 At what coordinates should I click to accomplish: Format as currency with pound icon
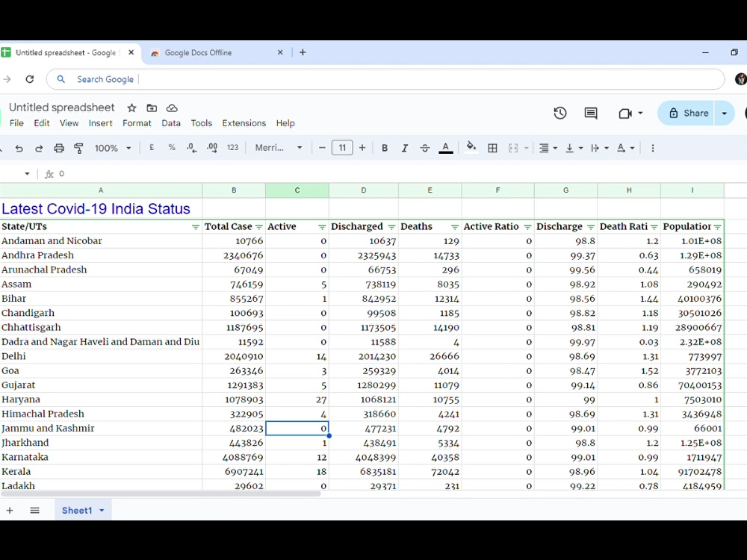(x=152, y=148)
